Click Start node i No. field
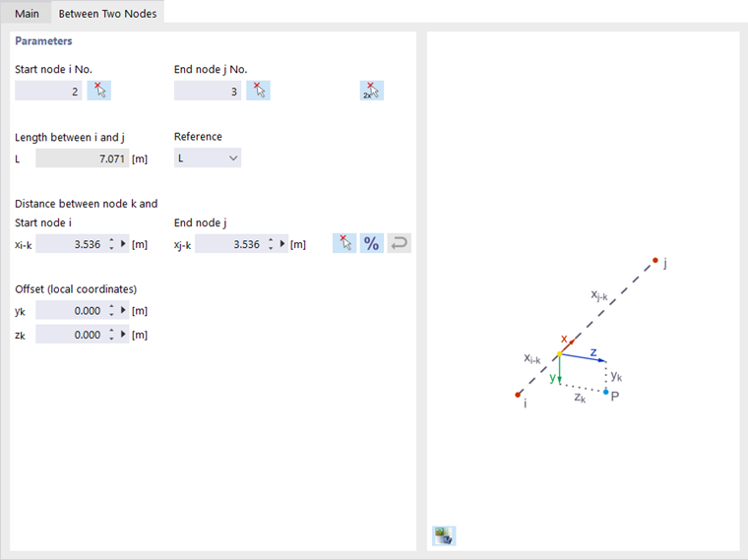 [48, 91]
